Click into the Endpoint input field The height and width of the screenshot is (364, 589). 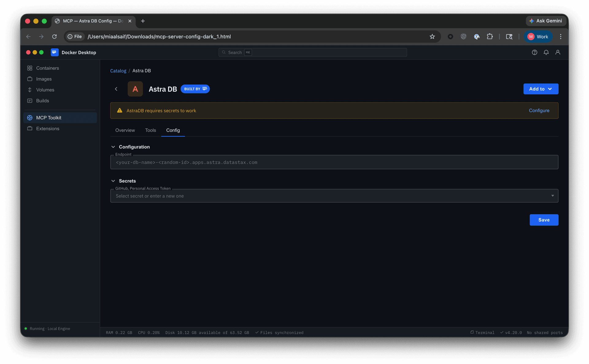coord(334,162)
